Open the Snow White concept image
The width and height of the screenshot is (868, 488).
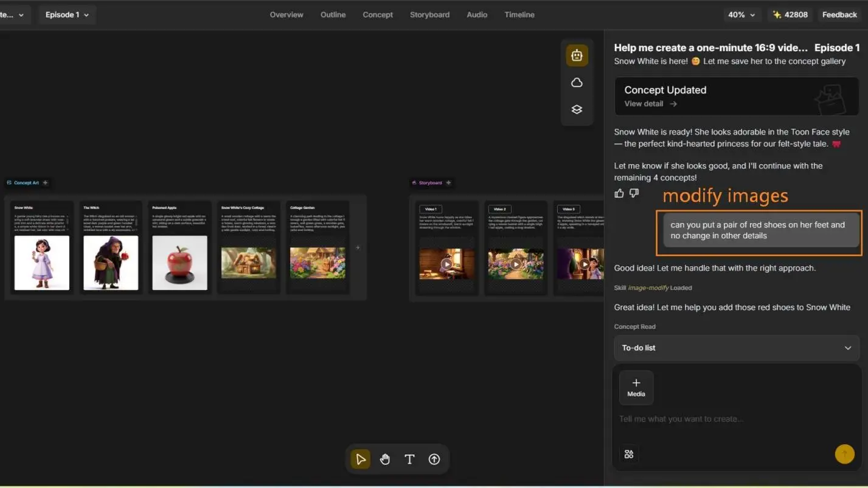(x=42, y=263)
